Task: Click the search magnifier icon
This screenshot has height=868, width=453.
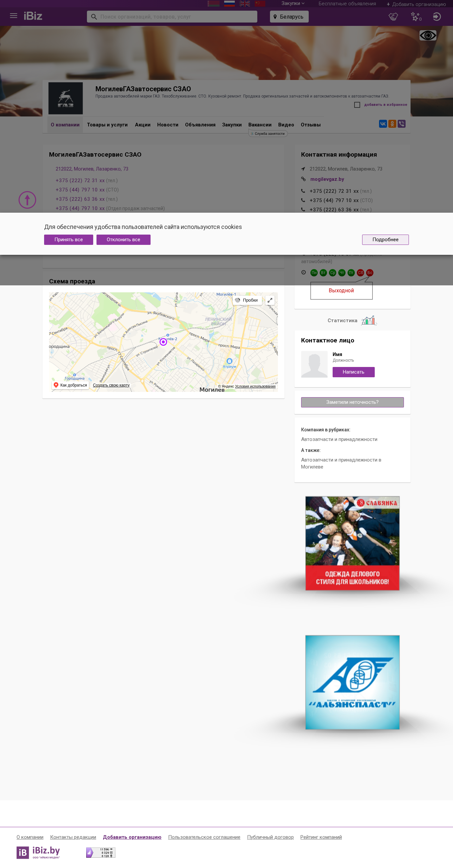Action: tap(94, 17)
